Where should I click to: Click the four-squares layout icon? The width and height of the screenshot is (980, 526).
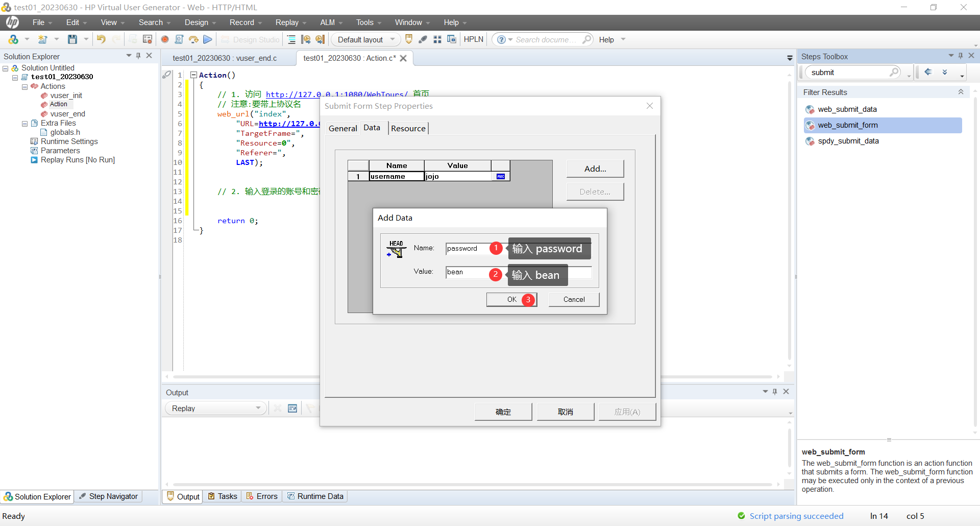click(x=437, y=39)
